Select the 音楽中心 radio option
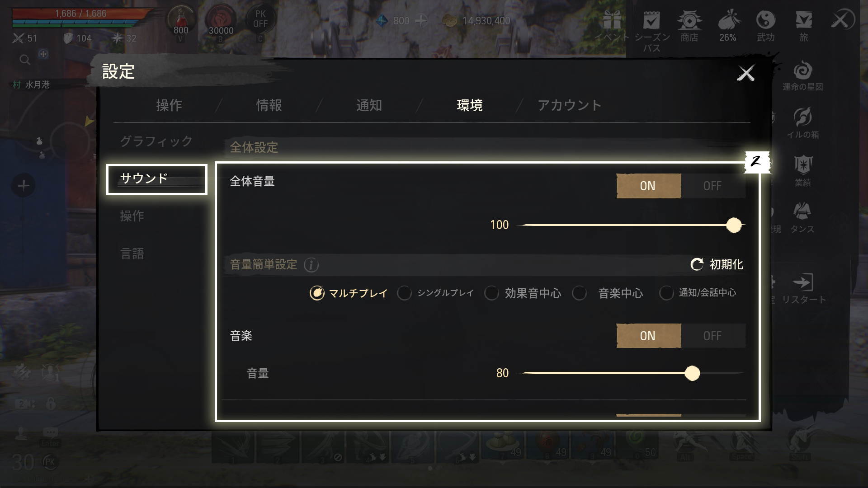Image resolution: width=868 pixels, height=488 pixels. click(x=579, y=293)
